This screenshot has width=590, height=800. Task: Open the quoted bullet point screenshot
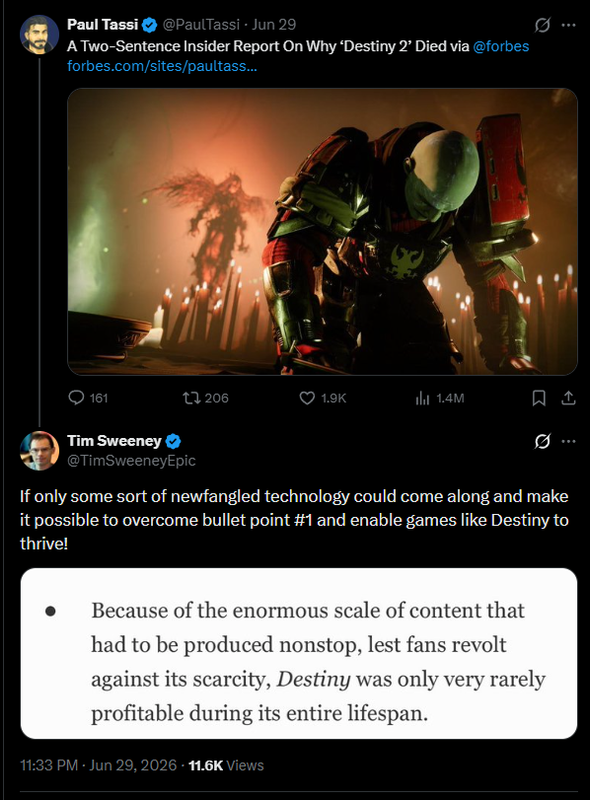pos(299,653)
